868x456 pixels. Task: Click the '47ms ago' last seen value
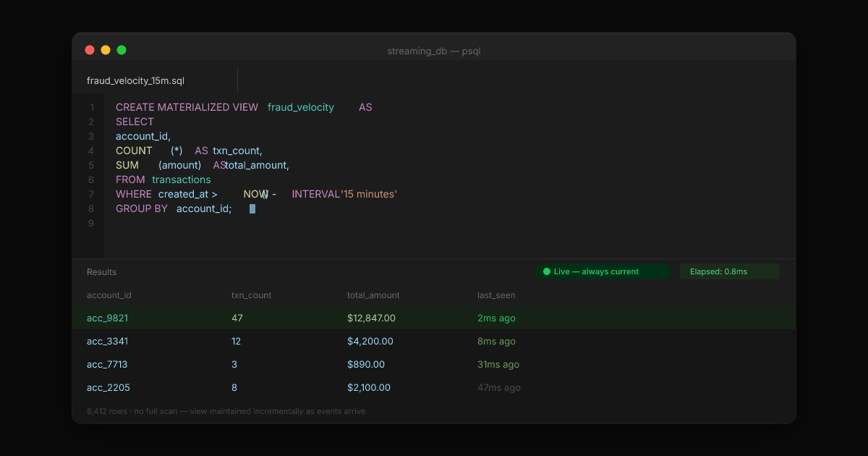point(499,387)
